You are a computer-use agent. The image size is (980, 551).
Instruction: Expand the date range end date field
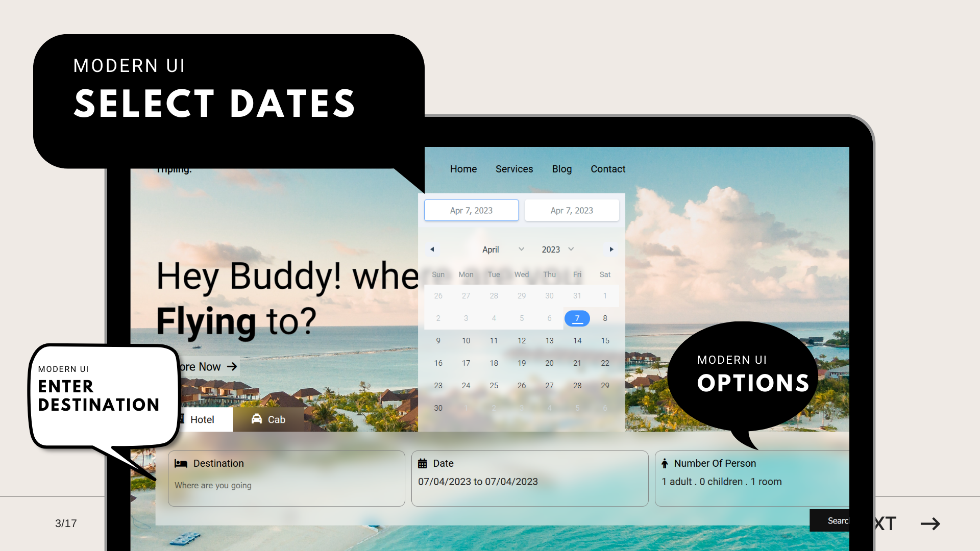(x=572, y=210)
